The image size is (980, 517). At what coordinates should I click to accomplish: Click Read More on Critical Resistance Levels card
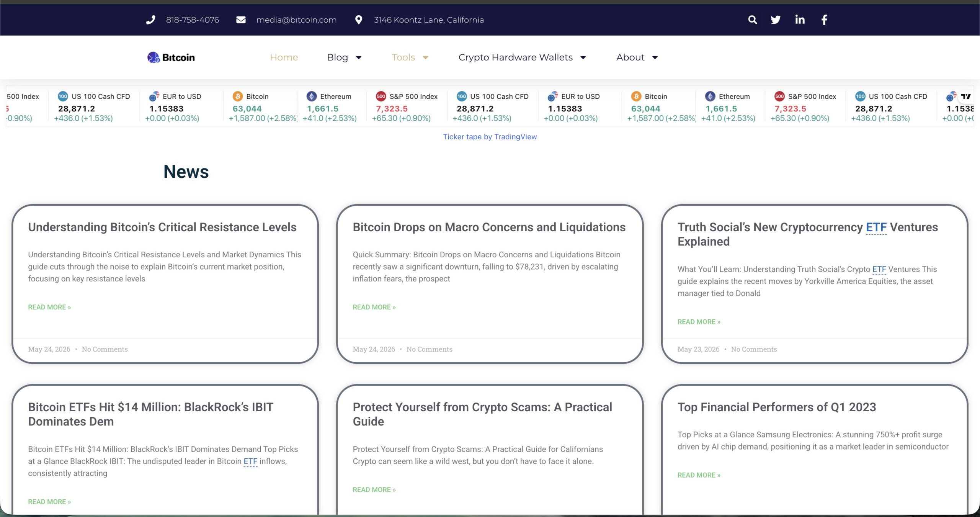click(49, 307)
